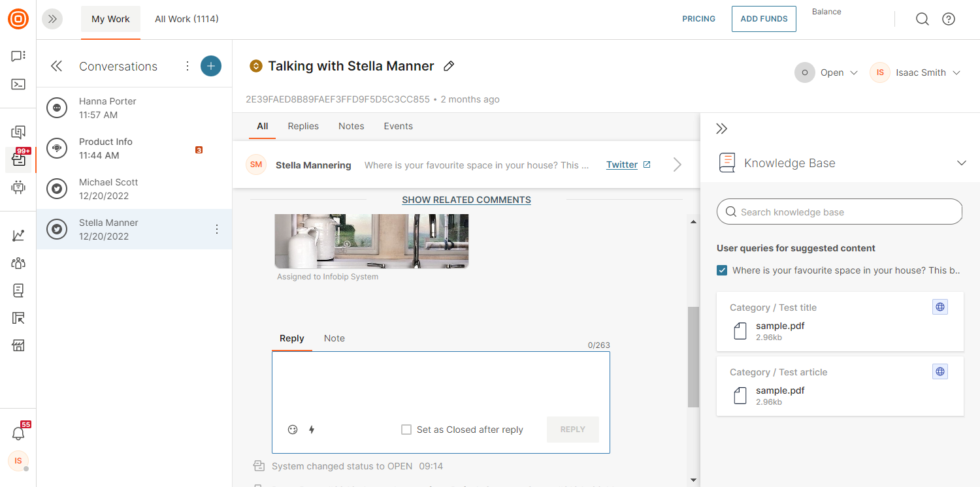Open notifications bell in sidebar

(18, 433)
